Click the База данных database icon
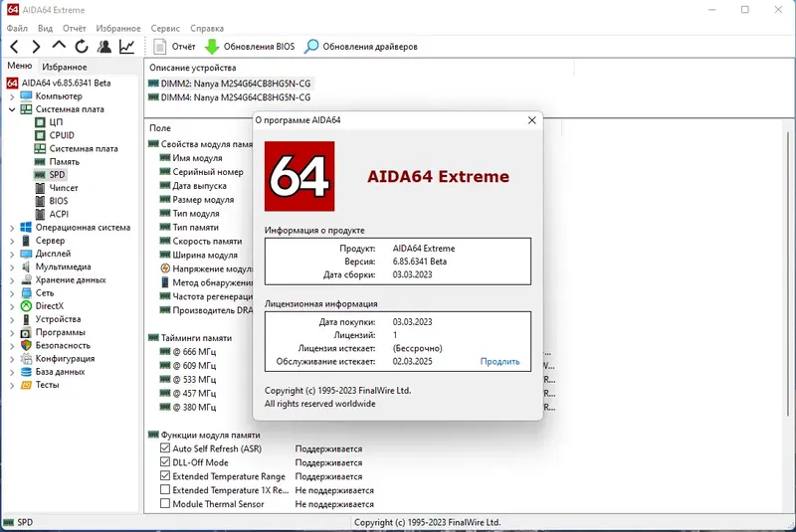Screen dimensions: 796x532 click(26, 372)
